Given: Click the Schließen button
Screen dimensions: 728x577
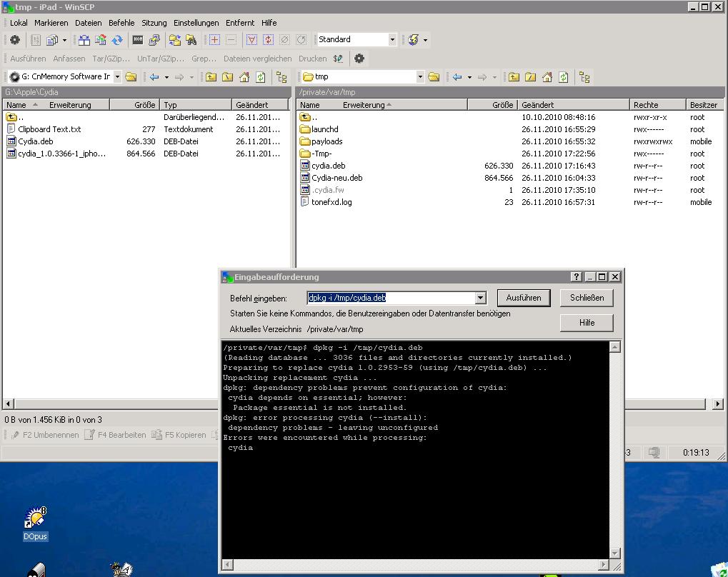Looking at the screenshot, I should tap(587, 298).
